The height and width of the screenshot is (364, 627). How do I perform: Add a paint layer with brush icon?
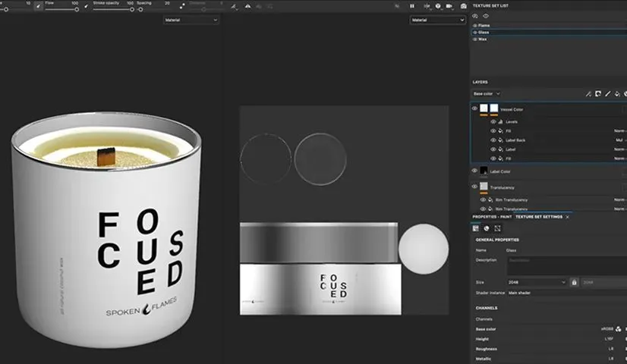607,93
